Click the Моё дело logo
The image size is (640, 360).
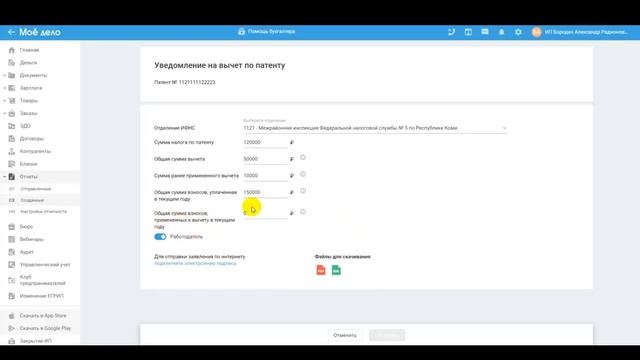[40, 32]
